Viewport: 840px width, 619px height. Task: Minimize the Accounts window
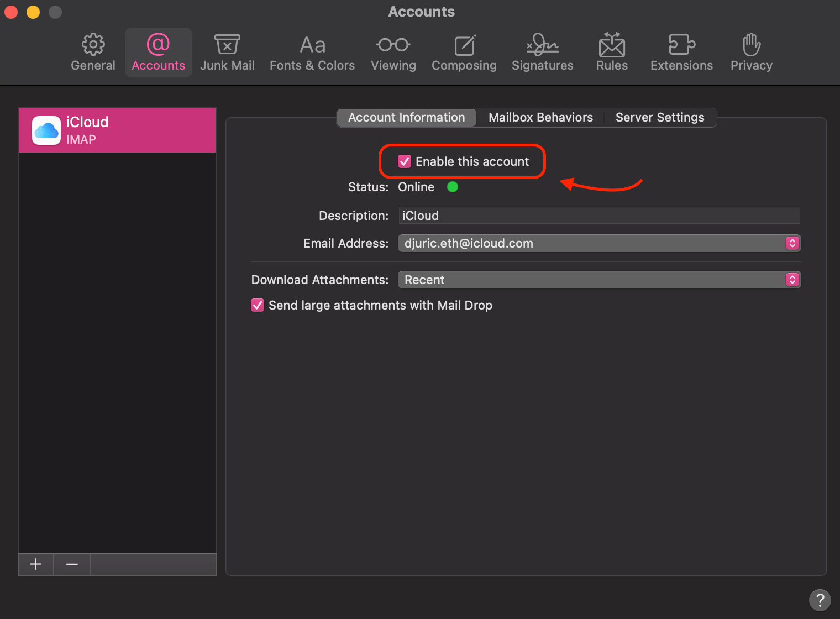(x=33, y=12)
